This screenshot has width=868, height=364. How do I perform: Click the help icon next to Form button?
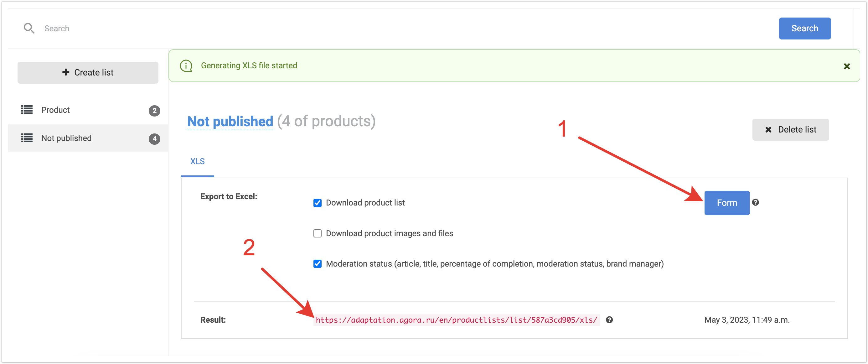coord(756,202)
